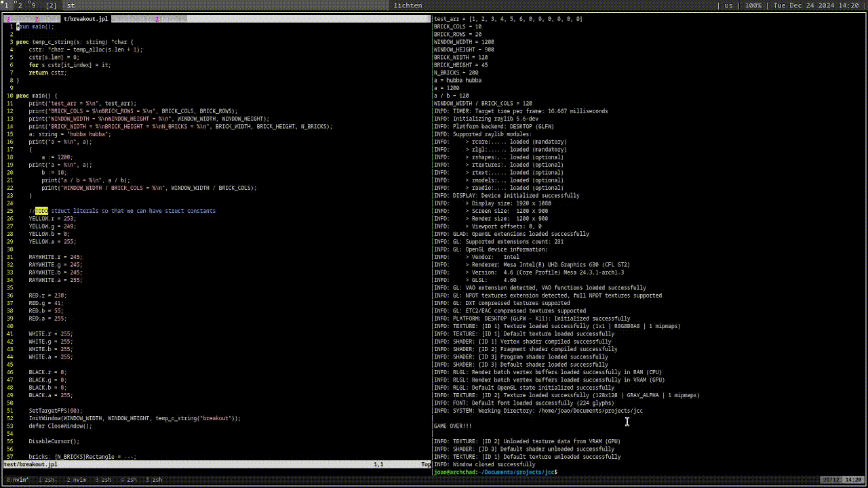Screen dimensions: 868x488
Task: Click the 'a = hubba hubba' output line
Action: (458, 80)
